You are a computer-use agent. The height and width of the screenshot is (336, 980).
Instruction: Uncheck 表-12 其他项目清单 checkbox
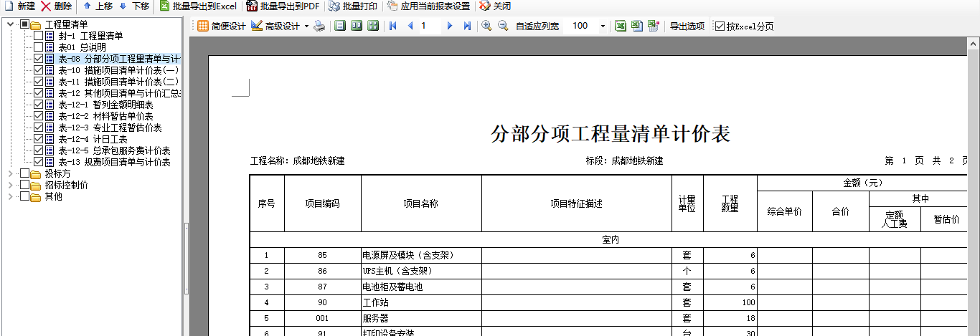[x=38, y=93]
